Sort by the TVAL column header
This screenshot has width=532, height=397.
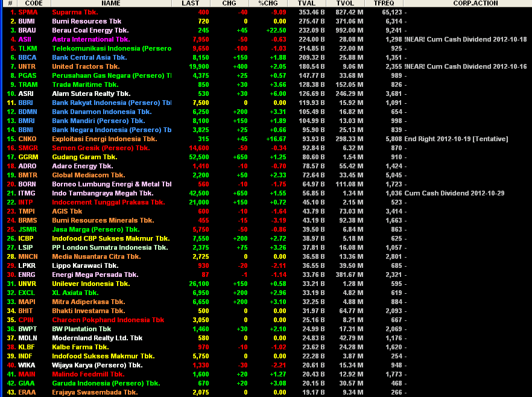point(306,3)
